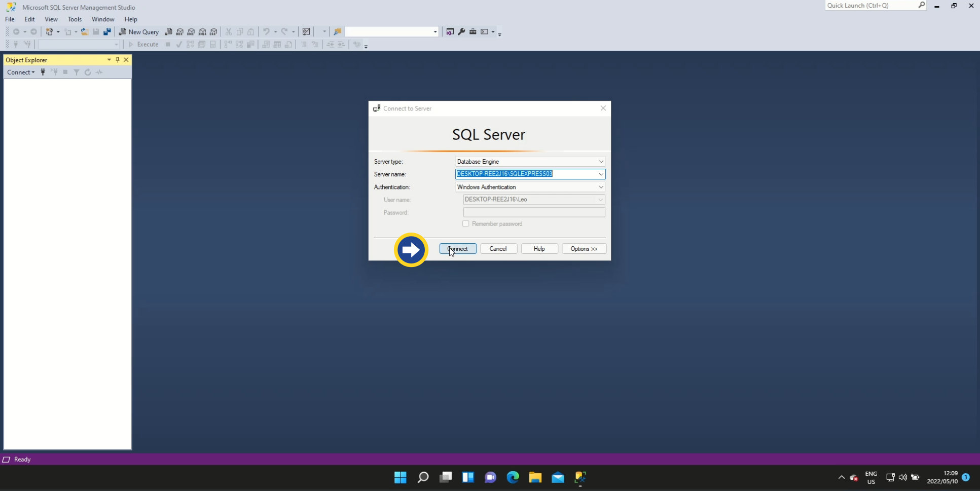Open the solution configurations combo box
Image resolution: width=980 pixels, height=491 pixels.
(x=391, y=31)
